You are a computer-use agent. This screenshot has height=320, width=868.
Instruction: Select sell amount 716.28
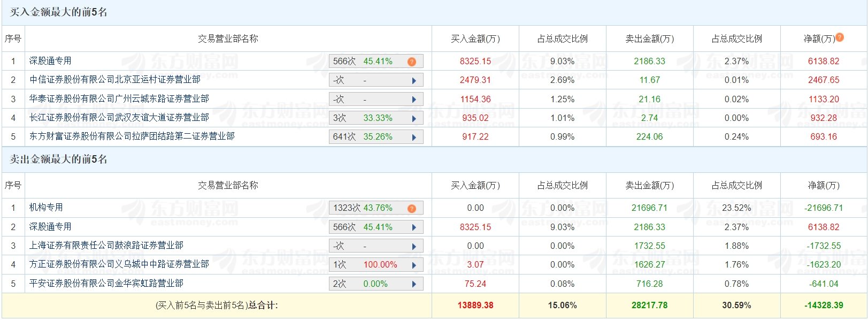650,284
